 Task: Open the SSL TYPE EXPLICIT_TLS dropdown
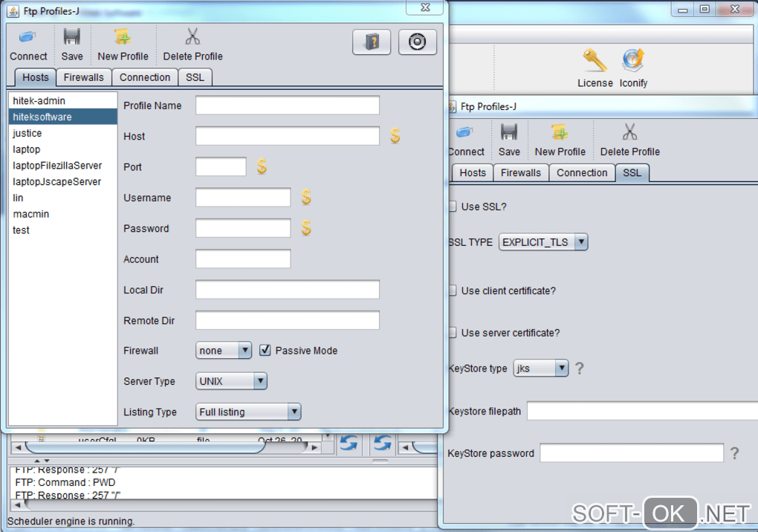point(543,242)
